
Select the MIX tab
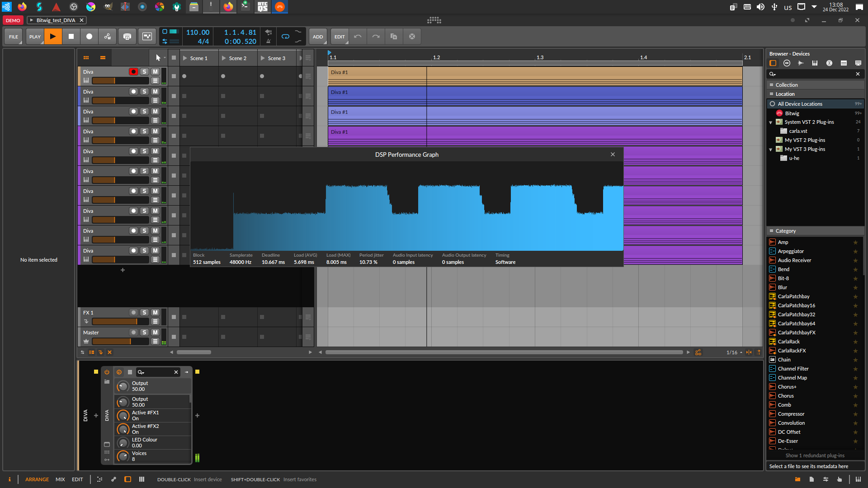click(x=60, y=479)
